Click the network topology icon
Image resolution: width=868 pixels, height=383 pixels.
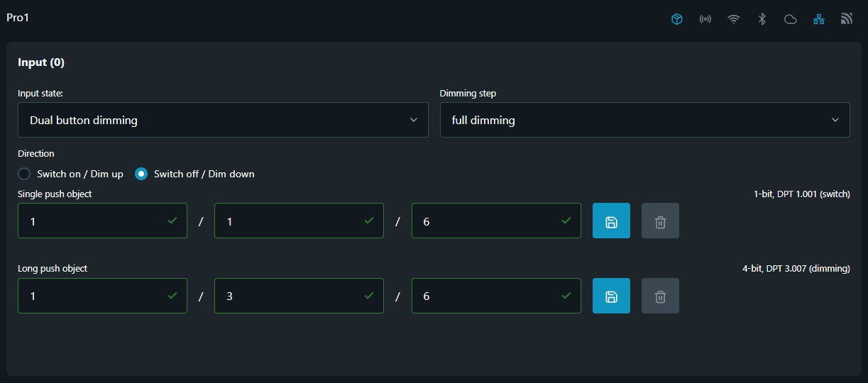point(818,19)
